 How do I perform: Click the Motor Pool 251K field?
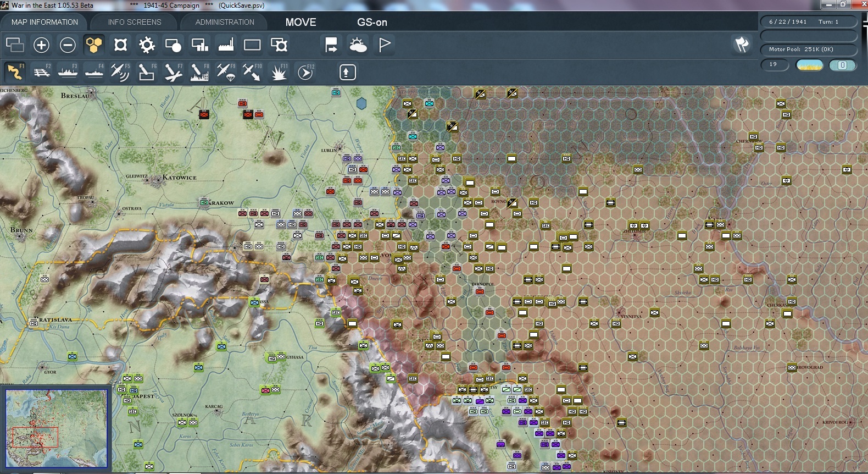coord(808,49)
